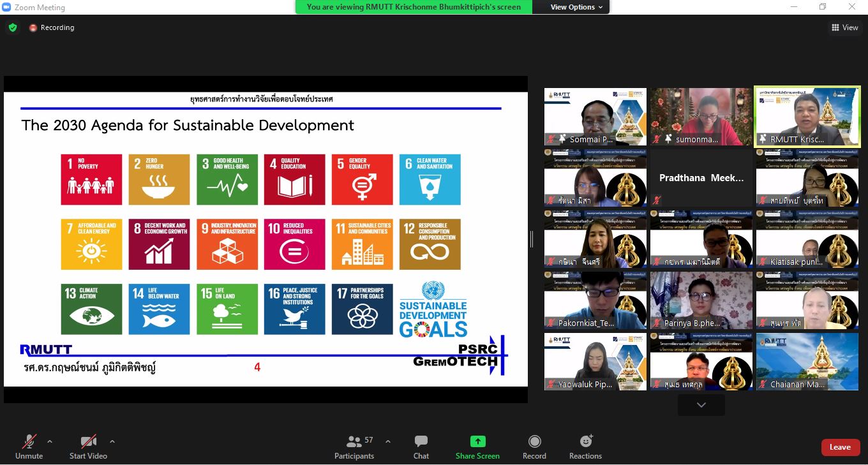Show more participants with down chevron
868x465 pixels.
point(701,405)
